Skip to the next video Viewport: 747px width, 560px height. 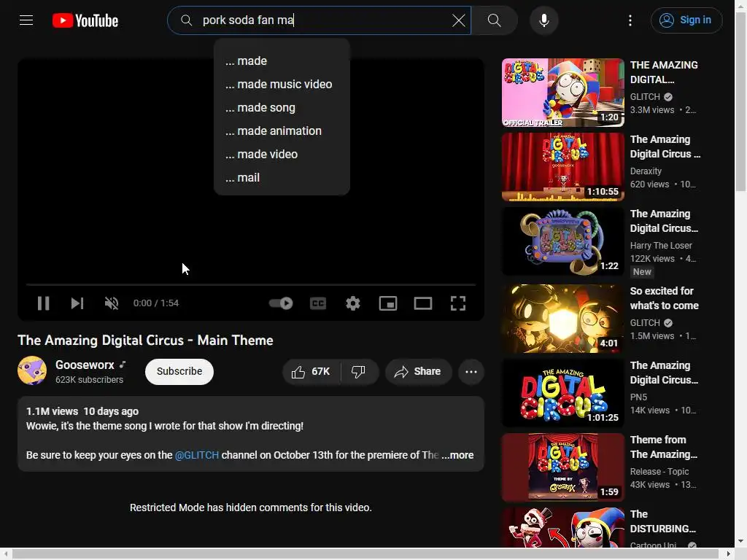77,303
